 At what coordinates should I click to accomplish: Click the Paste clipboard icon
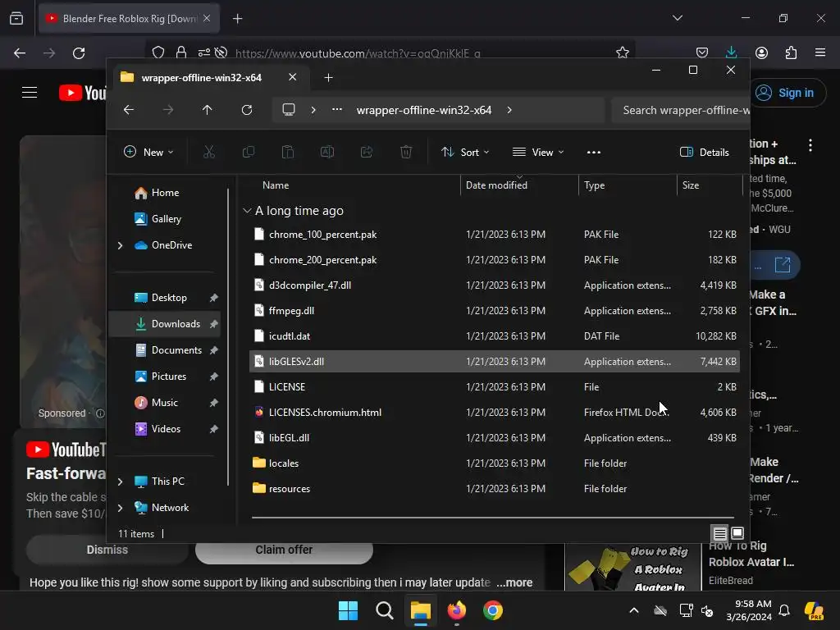coord(288,152)
